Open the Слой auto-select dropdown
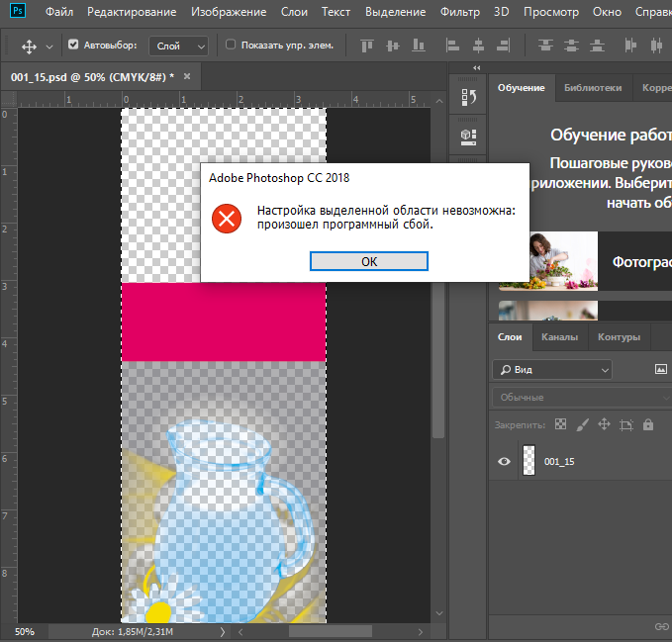 click(179, 46)
